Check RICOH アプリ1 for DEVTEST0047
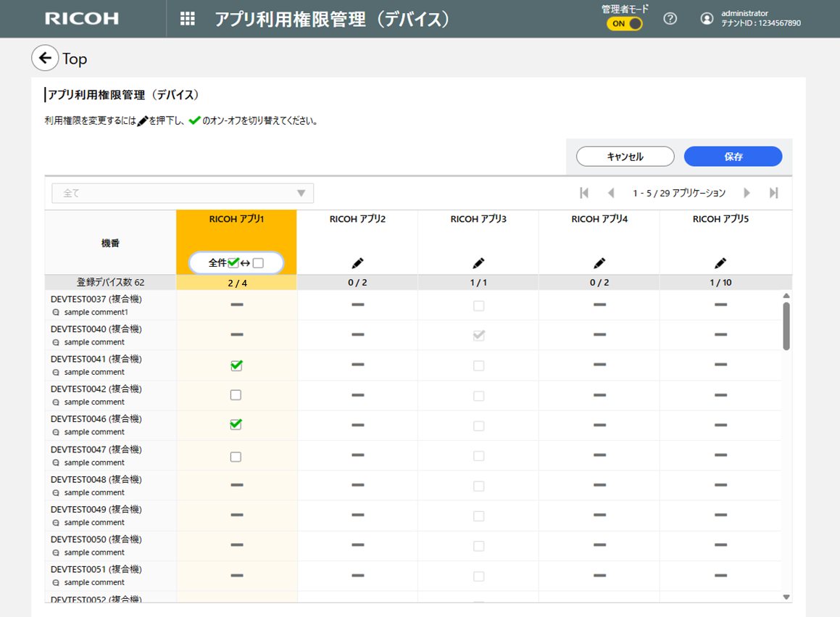Screen dimensions: 840x617 (x=236, y=457)
